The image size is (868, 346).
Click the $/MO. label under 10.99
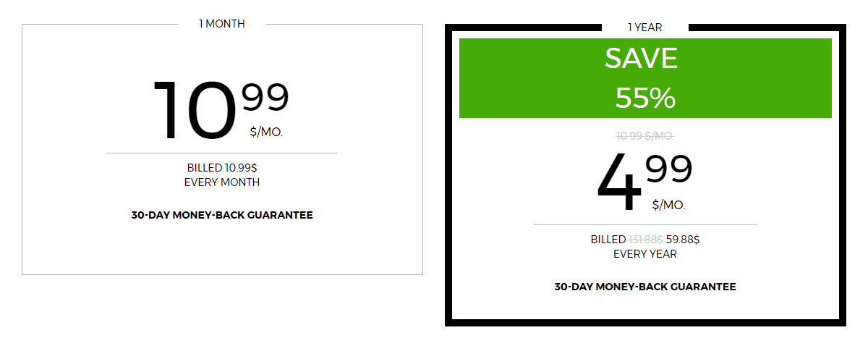[266, 132]
